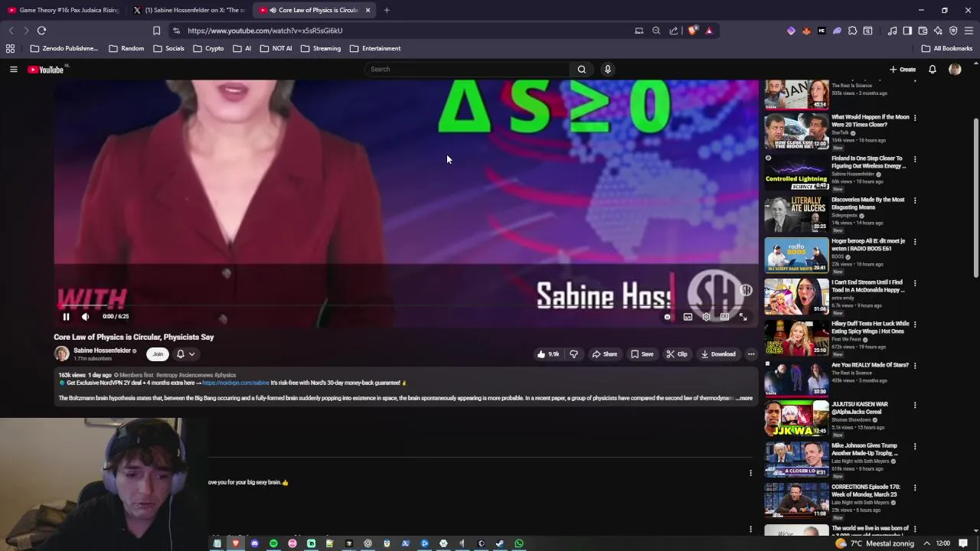Open comment options three-dot menu
The height and width of the screenshot is (551, 980).
click(750, 473)
